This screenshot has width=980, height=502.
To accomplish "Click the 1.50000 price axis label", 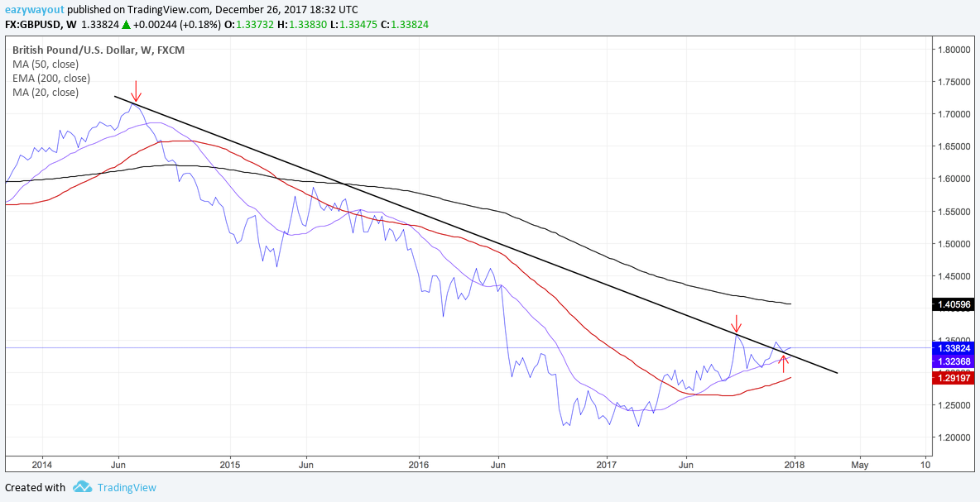I will (x=953, y=244).
